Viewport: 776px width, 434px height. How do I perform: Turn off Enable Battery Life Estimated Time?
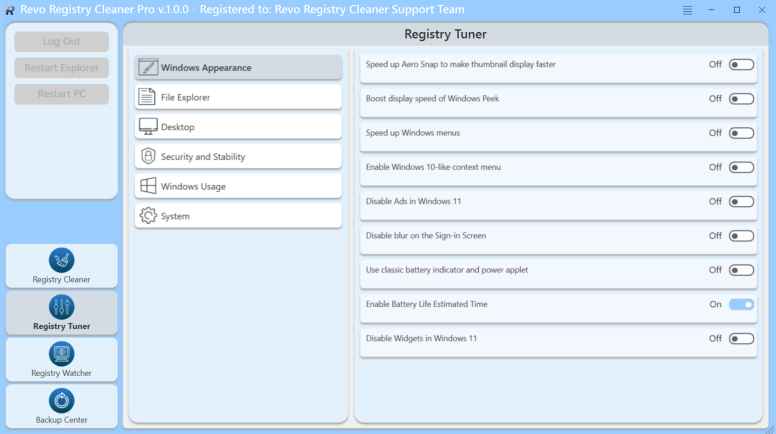click(741, 304)
